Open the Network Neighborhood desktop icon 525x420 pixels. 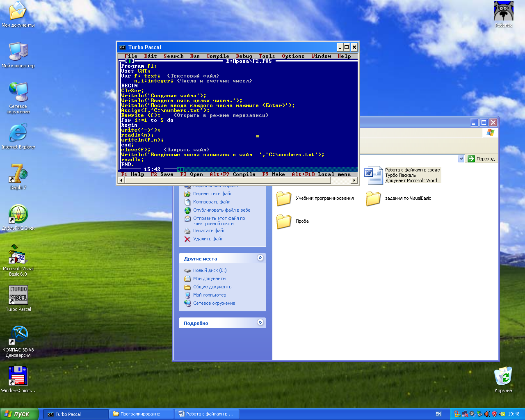18,98
